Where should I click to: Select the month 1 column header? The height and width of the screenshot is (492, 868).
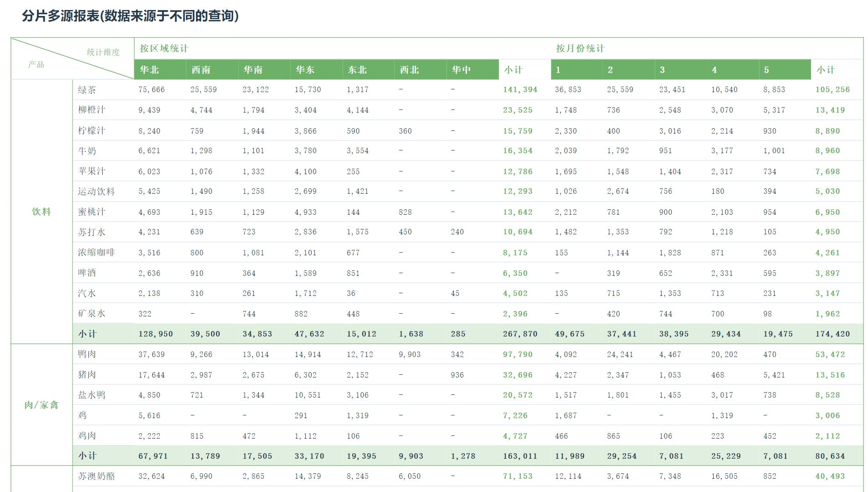tap(576, 70)
